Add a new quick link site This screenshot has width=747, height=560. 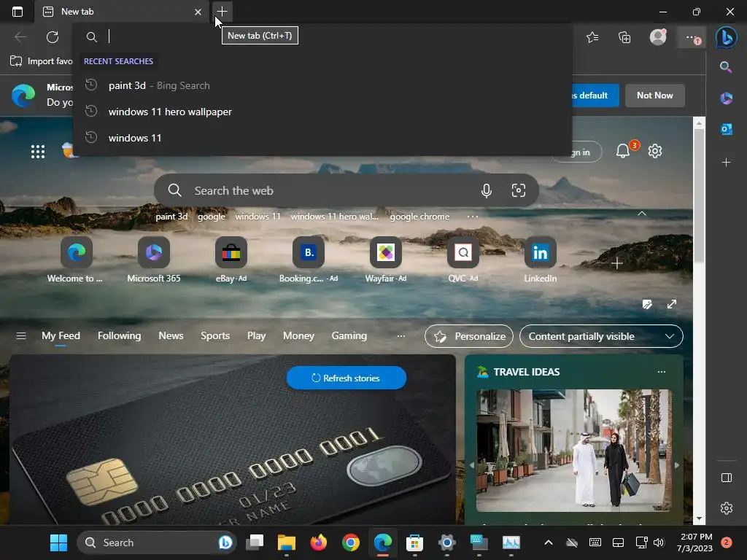tap(616, 263)
